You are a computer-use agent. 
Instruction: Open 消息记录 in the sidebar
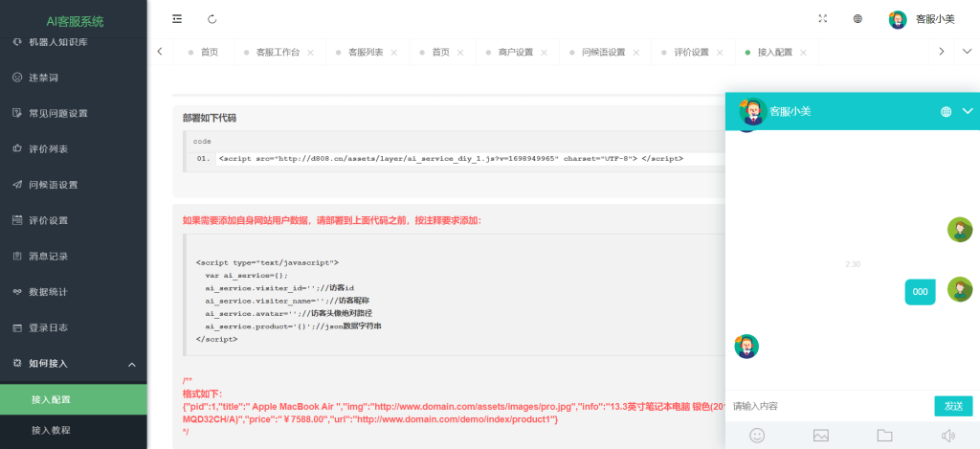tap(73, 256)
